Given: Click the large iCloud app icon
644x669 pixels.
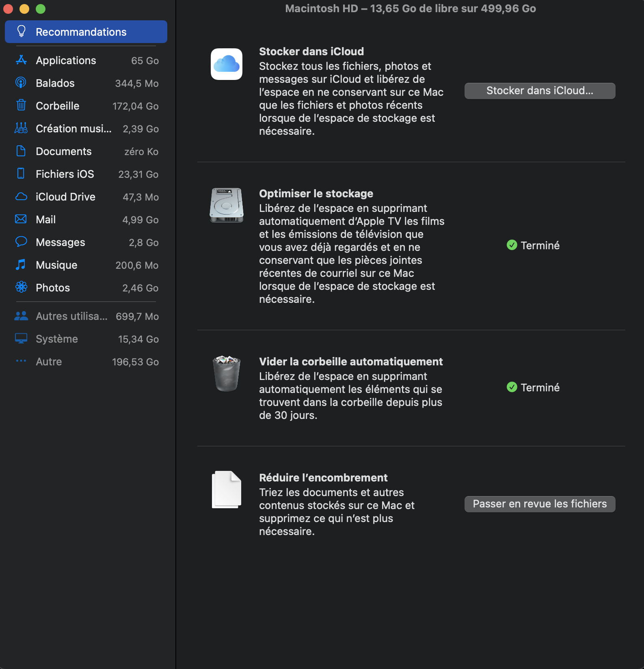Looking at the screenshot, I should [x=227, y=64].
